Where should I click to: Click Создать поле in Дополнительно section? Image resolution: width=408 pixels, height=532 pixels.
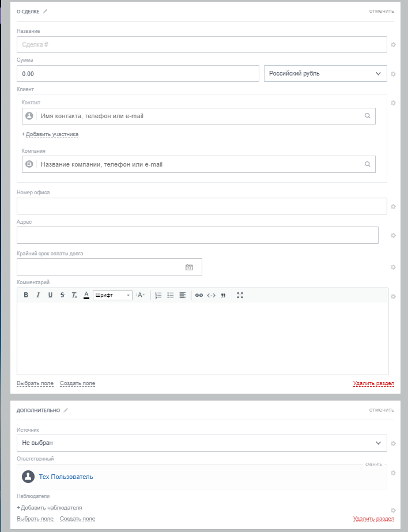(x=77, y=519)
